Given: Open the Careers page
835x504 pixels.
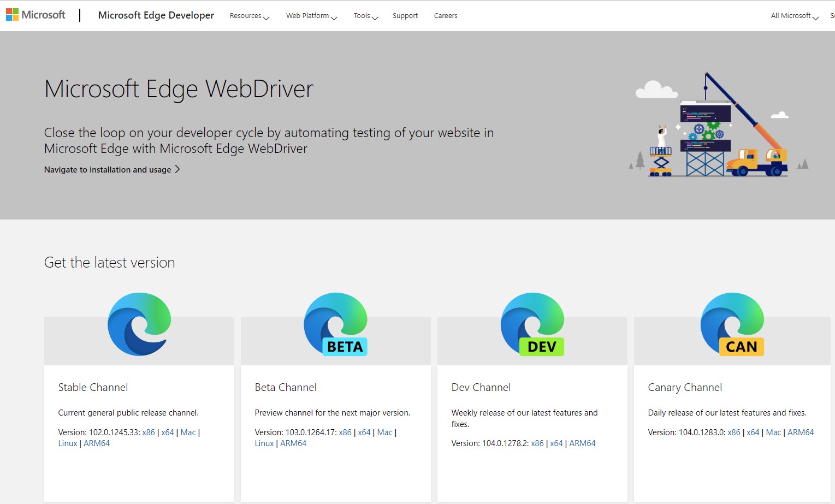Looking at the screenshot, I should [446, 16].
